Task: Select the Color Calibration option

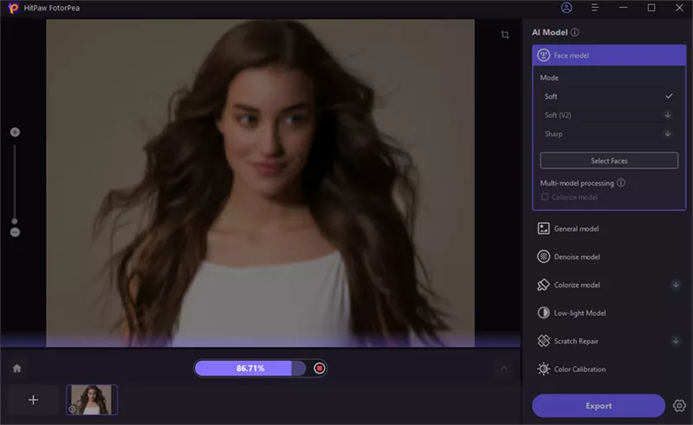Action: [x=609, y=369]
